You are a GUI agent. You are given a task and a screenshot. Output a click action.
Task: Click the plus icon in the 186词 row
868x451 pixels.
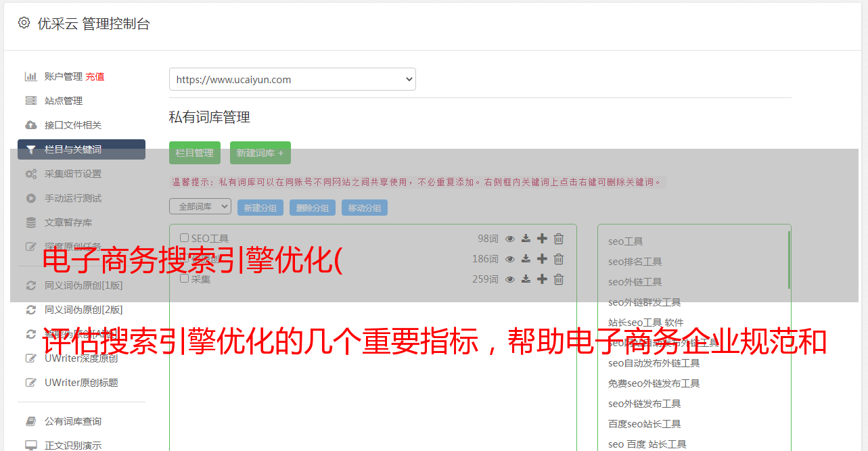tap(542, 259)
